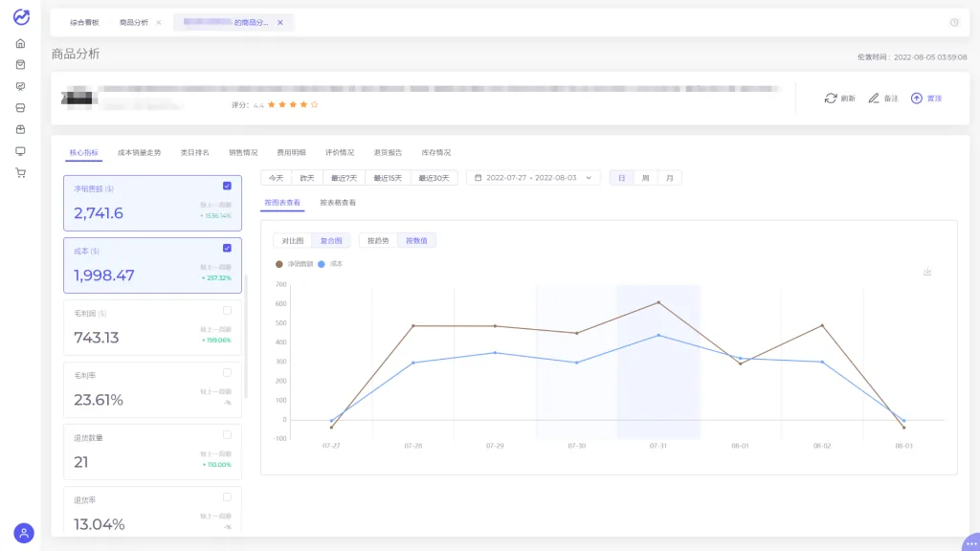980x551 pixels.
Task: Click the 毛利率 value 23.61%
Action: 99,400
